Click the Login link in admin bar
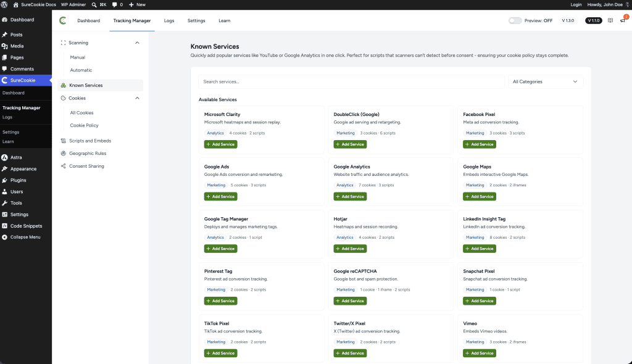 [x=576, y=5]
